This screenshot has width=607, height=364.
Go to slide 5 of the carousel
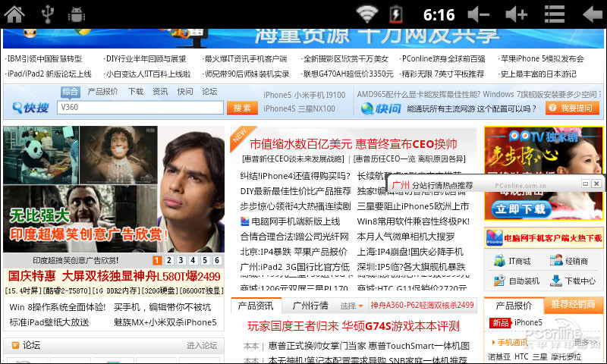pyautogui.click(x=205, y=260)
